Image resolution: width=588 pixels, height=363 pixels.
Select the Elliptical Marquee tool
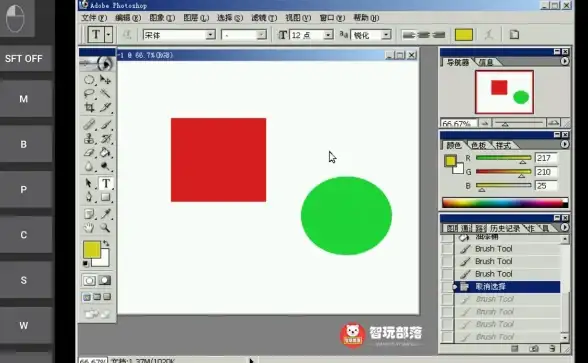pos(89,80)
